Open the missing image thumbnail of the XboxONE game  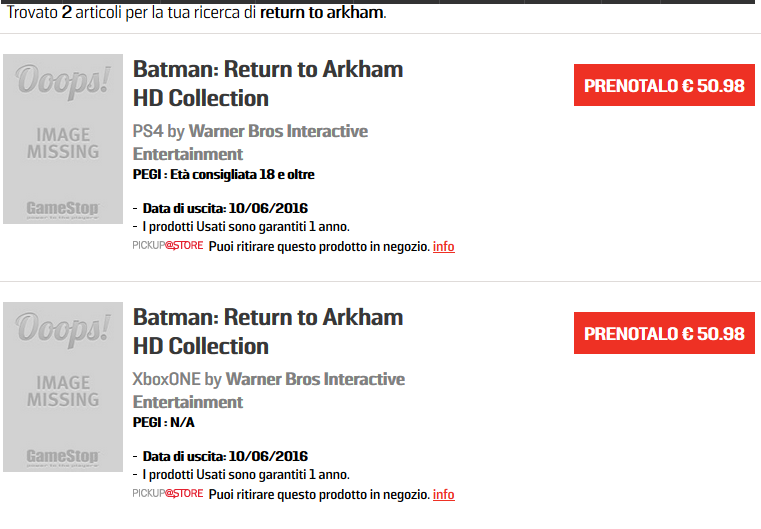63,387
